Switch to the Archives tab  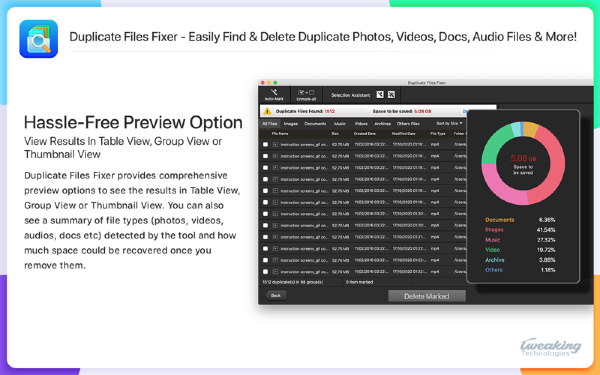click(382, 124)
